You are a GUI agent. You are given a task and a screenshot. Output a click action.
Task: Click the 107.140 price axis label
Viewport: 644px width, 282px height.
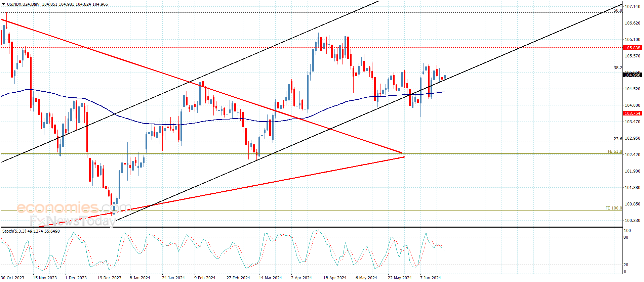click(632, 7)
